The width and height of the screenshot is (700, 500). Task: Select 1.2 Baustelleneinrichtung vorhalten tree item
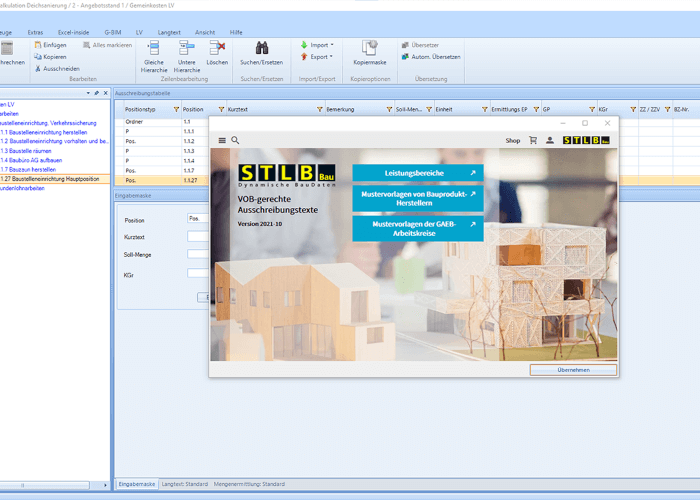54,141
